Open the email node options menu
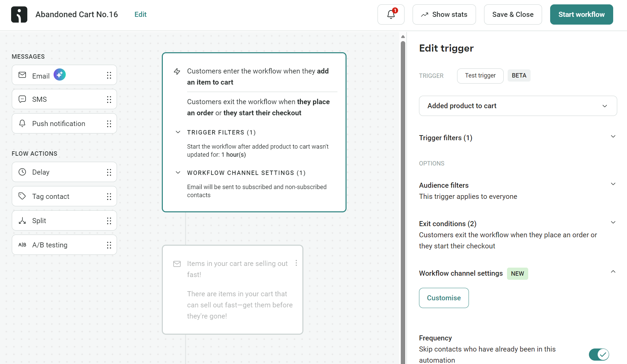Image resolution: width=627 pixels, height=364 pixels. tap(296, 263)
